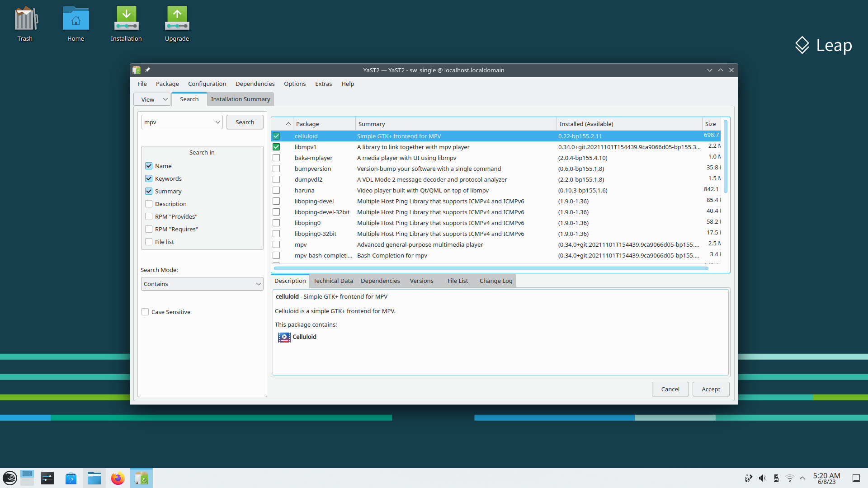Launch the Upgrade icon on the desktop
This screenshot has width=868, height=488.
[176, 23]
